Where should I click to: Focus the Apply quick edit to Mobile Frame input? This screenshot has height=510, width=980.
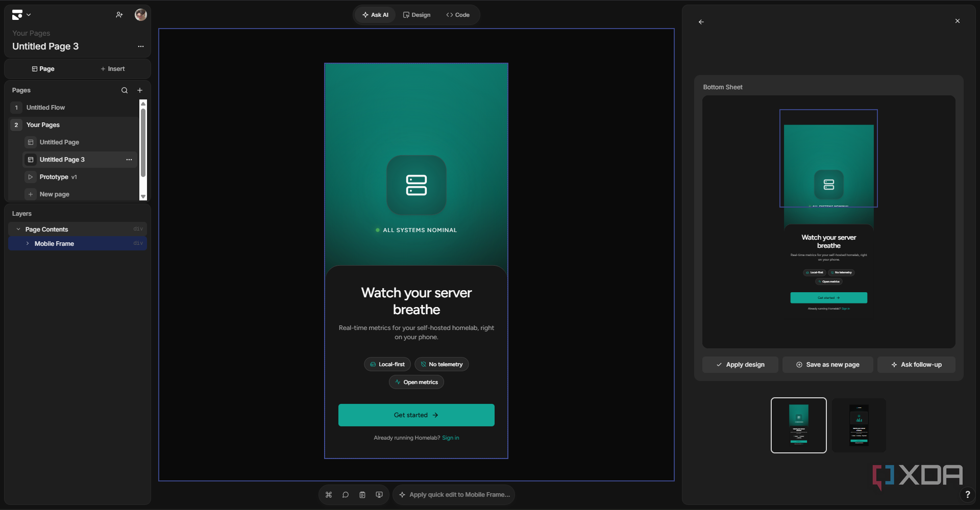coord(454,495)
